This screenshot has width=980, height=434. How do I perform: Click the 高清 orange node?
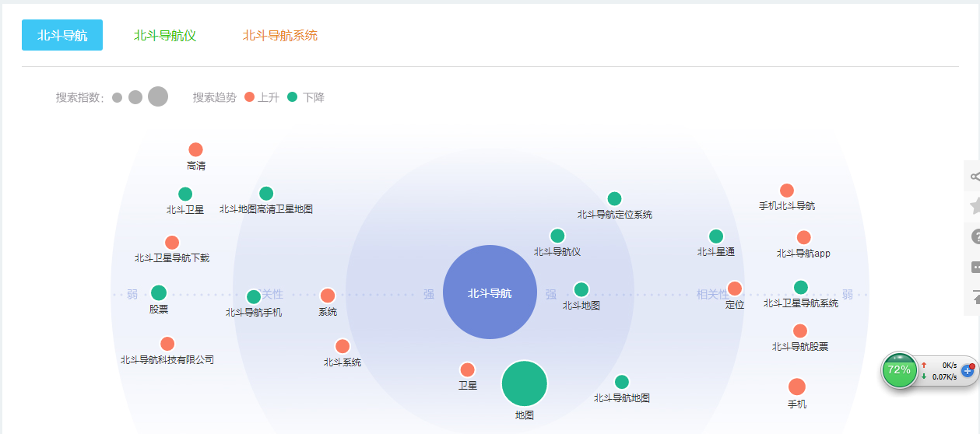click(x=195, y=149)
